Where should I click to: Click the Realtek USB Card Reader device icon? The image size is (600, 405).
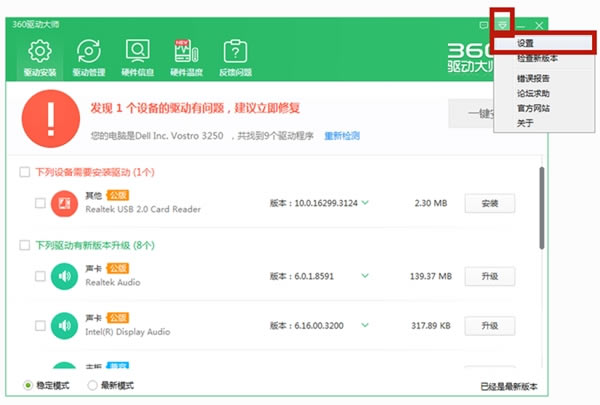(x=64, y=203)
